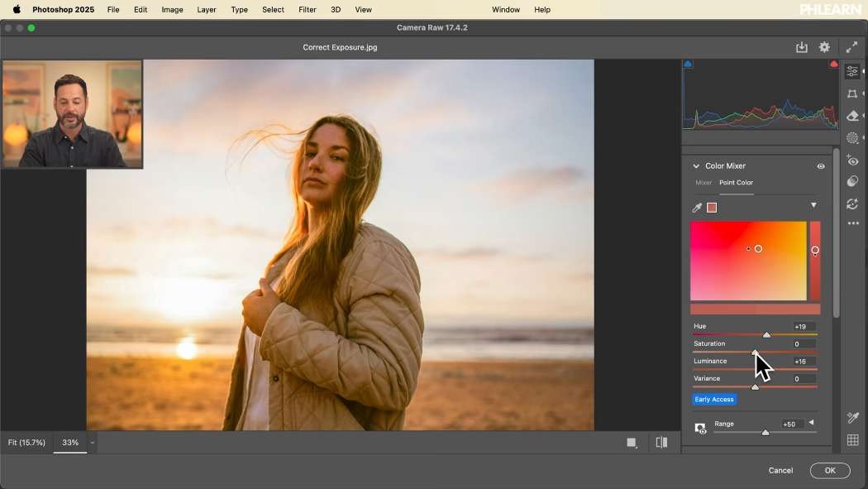868x489 pixels.
Task: Click the Hue slider handle
Action: click(766, 334)
